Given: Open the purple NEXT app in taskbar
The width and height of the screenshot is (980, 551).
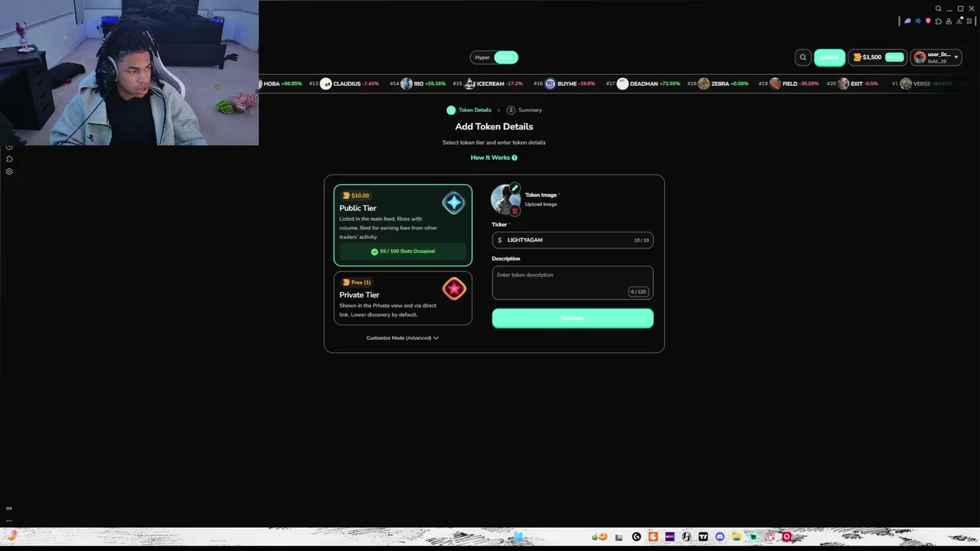Looking at the screenshot, I should tap(670, 537).
